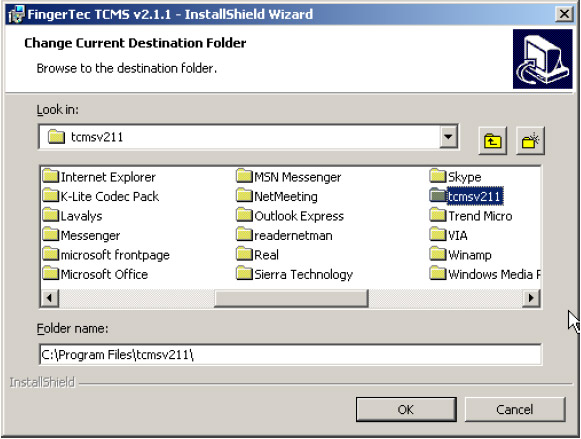Select the Internet Explorer folder

(99, 177)
